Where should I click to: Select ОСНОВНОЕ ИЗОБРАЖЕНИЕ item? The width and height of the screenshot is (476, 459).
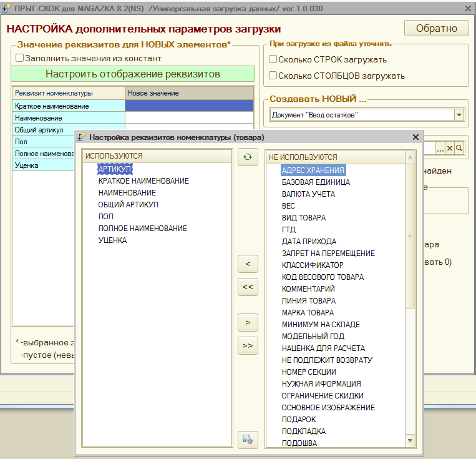point(328,407)
